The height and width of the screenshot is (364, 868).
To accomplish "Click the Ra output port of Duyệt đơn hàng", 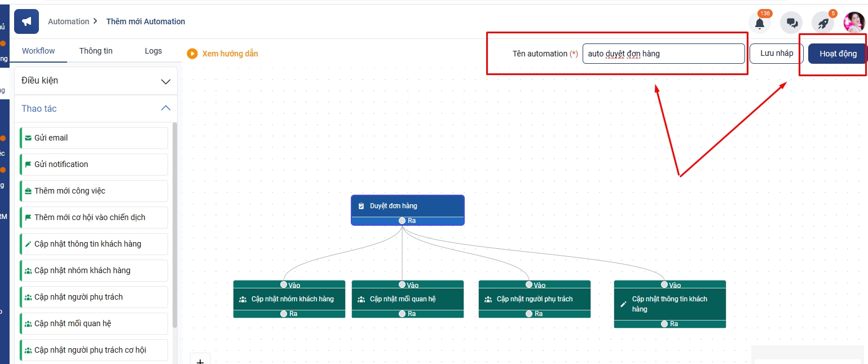I will 402,221.
